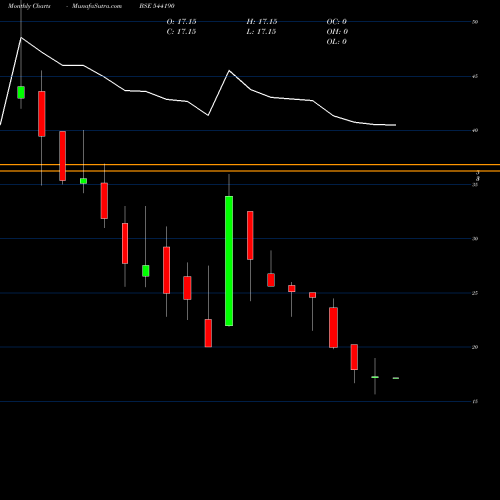This screenshot has width=500, height=500.
Task: Click the 40 price axis label
Action: (x=475, y=130)
